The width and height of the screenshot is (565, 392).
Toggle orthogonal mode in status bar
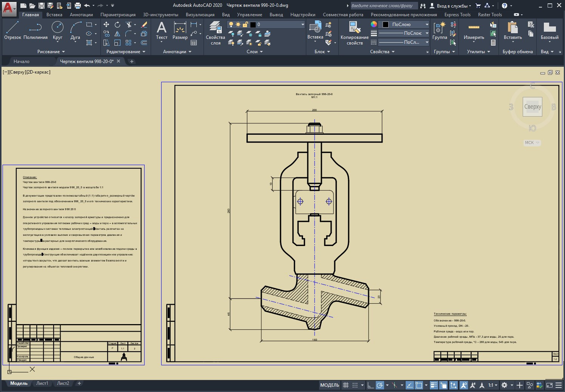point(370,385)
